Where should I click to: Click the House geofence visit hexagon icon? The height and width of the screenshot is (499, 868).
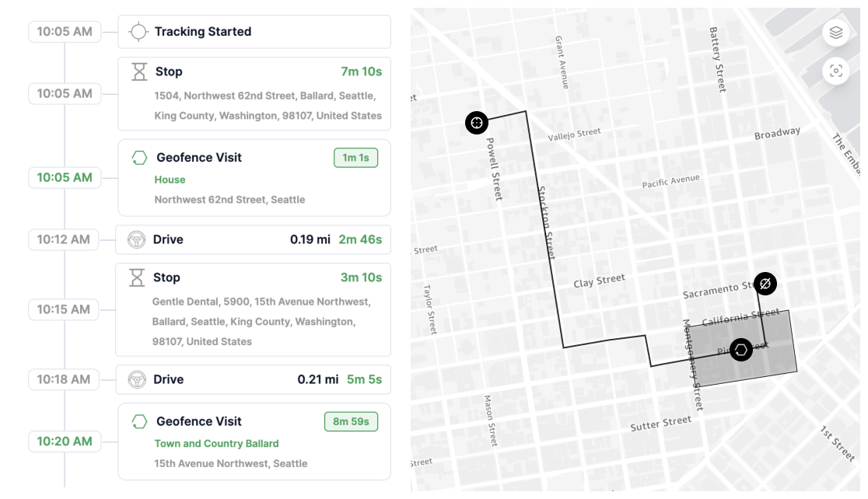click(x=139, y=158)
